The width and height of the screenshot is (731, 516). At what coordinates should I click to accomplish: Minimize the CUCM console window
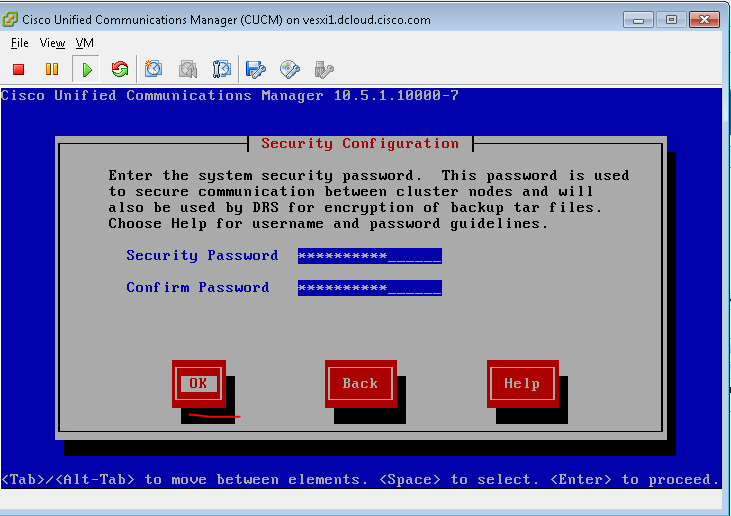pos(638,20)
